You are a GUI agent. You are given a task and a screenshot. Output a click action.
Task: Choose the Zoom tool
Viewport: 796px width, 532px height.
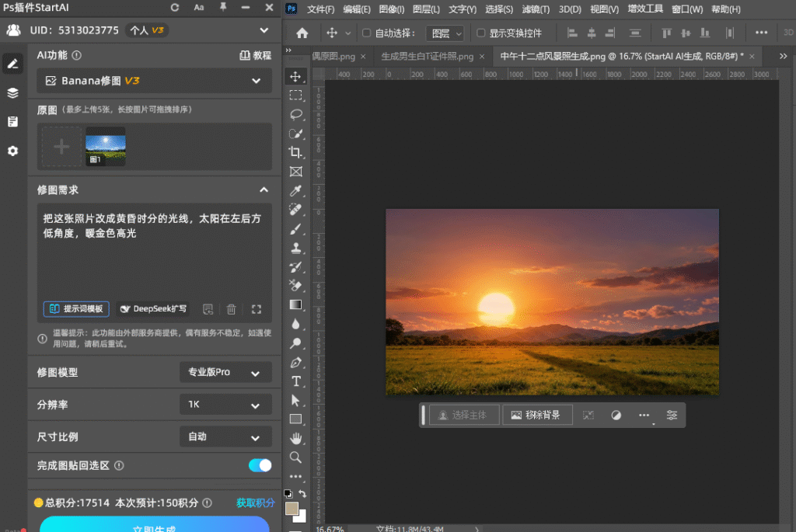[295, 457]
